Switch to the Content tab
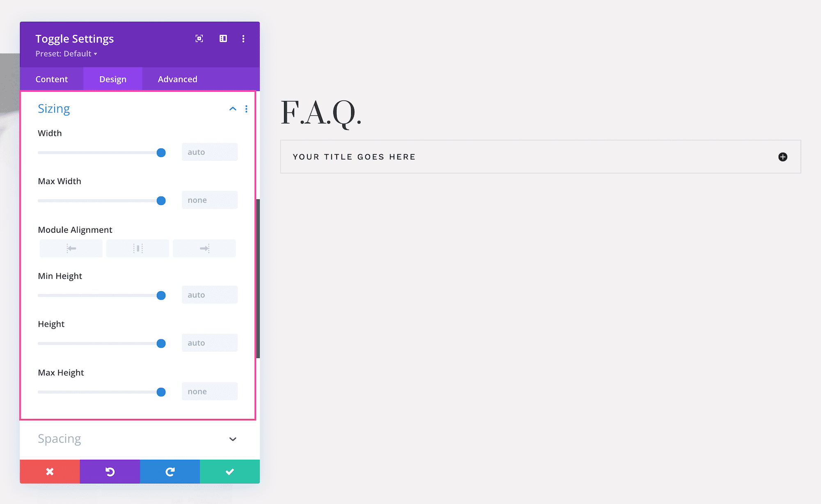Screen dimensions: 821x504 pos(52,78)
